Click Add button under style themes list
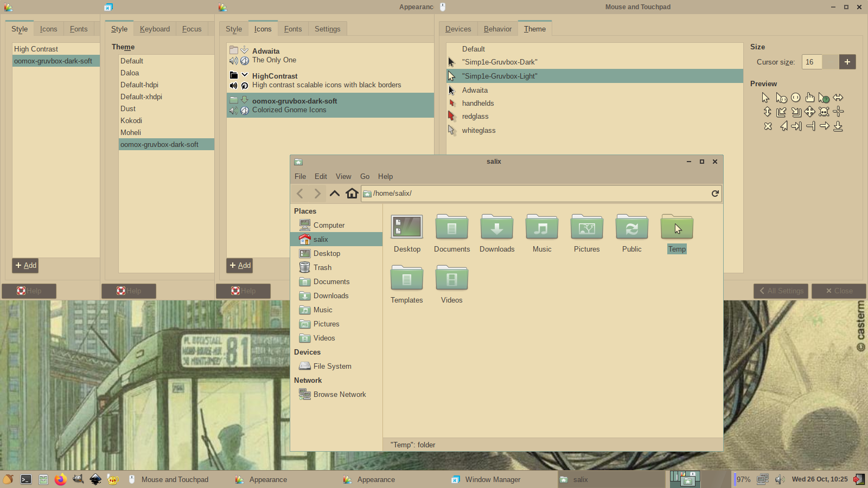 (x=25, y=265)
